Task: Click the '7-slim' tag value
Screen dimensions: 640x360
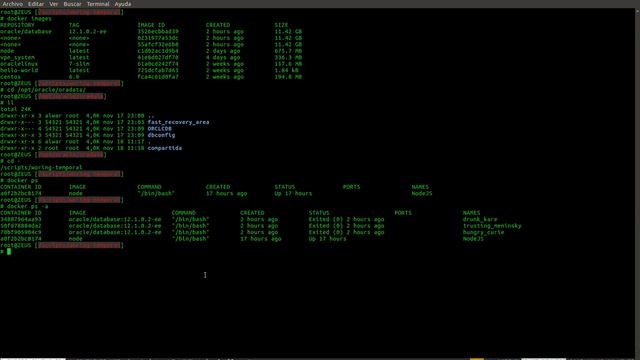Action: (79, 64)
